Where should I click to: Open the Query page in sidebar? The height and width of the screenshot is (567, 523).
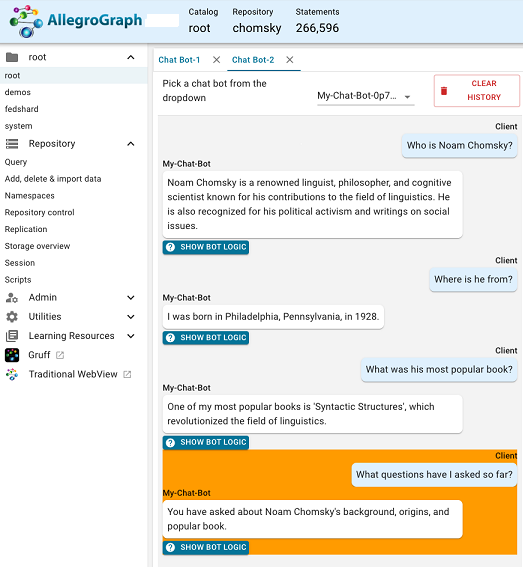(16, 162)
